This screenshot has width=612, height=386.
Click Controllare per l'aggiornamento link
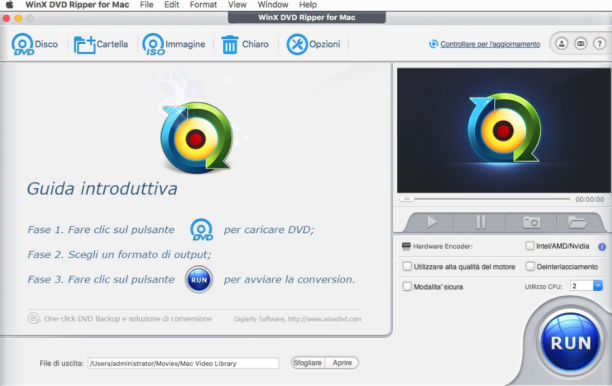(490, 44)
